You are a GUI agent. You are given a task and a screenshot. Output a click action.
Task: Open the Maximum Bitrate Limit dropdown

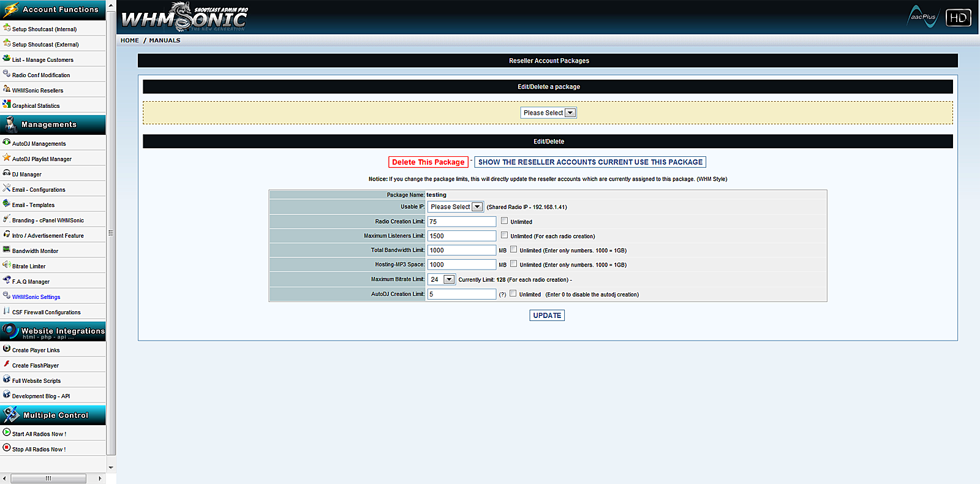[442, 279]
